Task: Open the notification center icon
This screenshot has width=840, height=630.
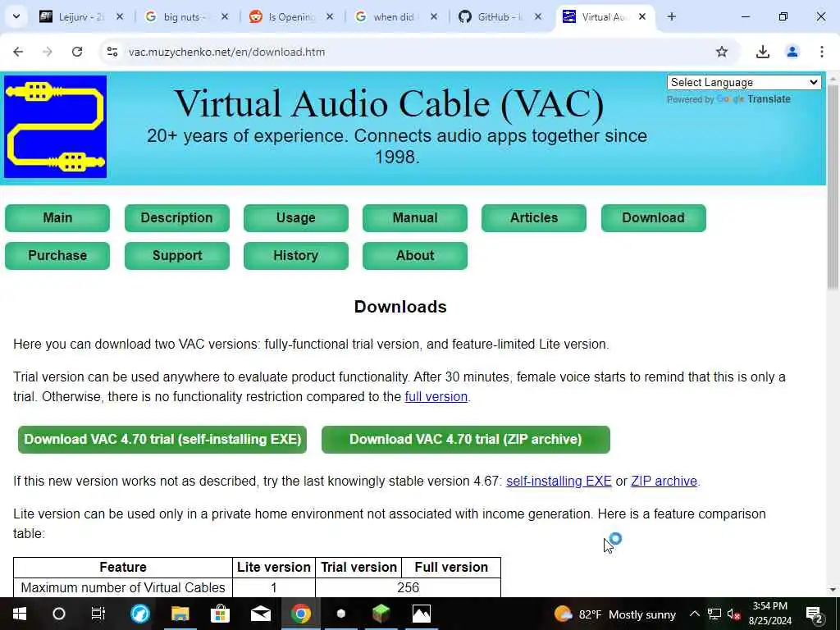Action: pos(814,614)
